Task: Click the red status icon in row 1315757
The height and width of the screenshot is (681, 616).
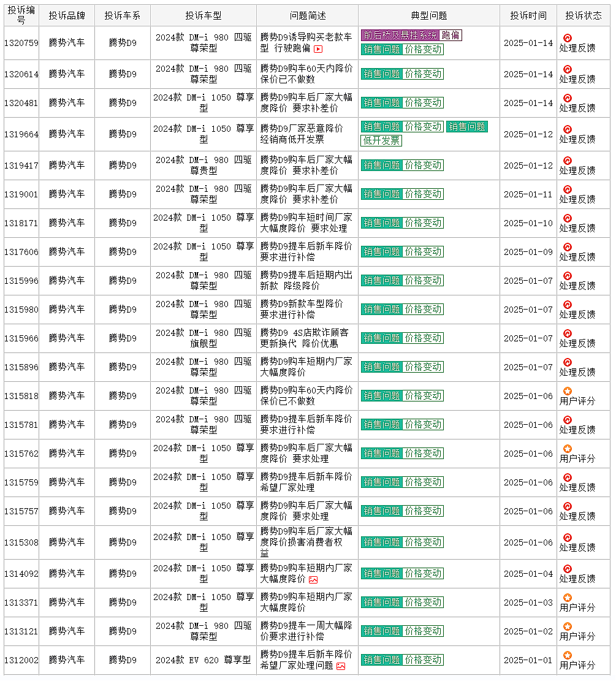Action: point(568,506)
